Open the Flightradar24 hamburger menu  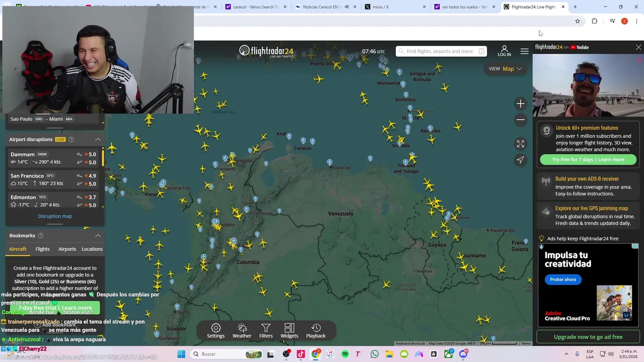524,51
